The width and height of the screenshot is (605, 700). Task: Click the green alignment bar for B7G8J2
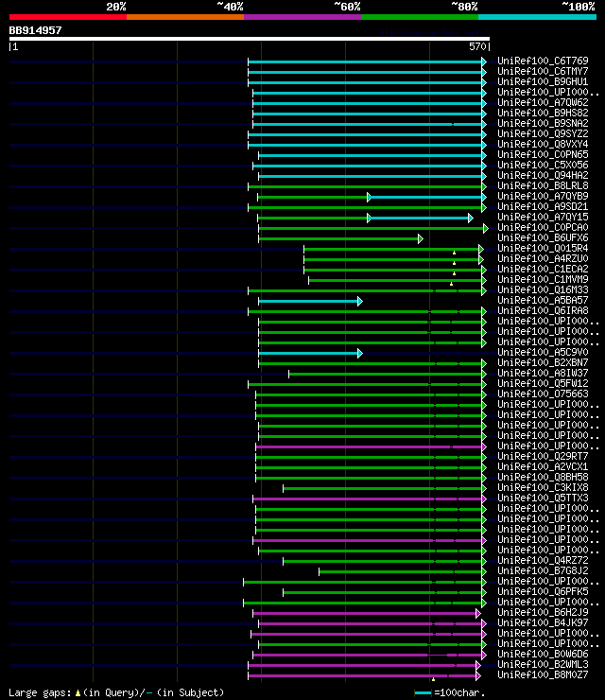pos(402,572)
